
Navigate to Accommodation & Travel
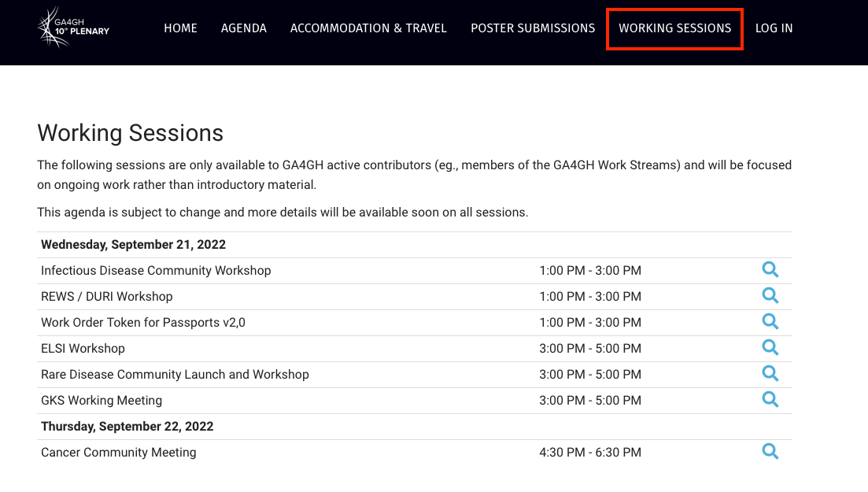tap(368, 28)
